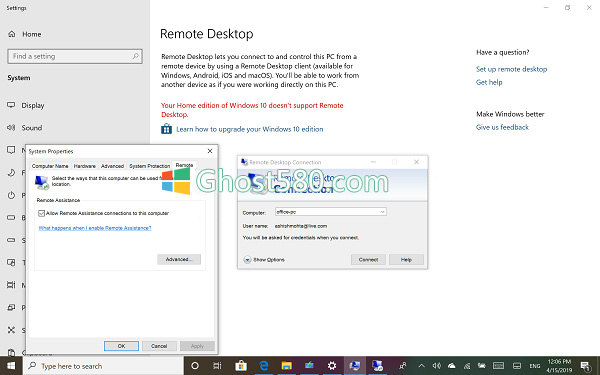Click the Battery sidebar icon
Image resolution: width=600 pixels, height=375 pixels.
click(x=11, y=218)
